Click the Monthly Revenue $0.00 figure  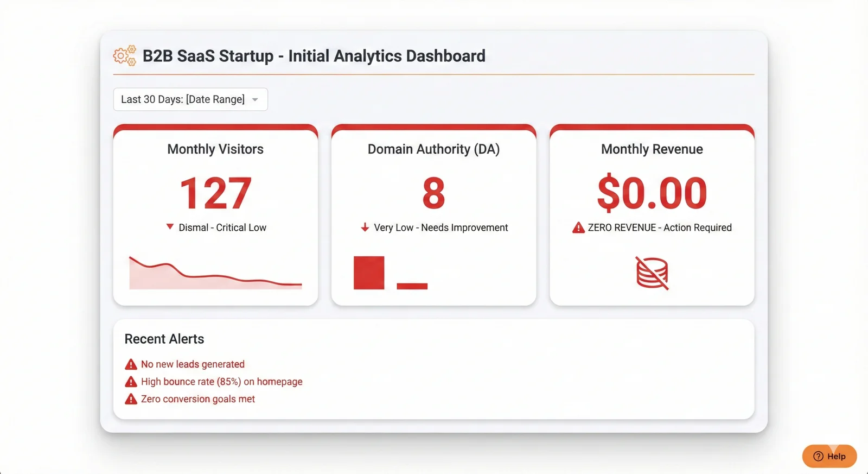click(652, 193)
